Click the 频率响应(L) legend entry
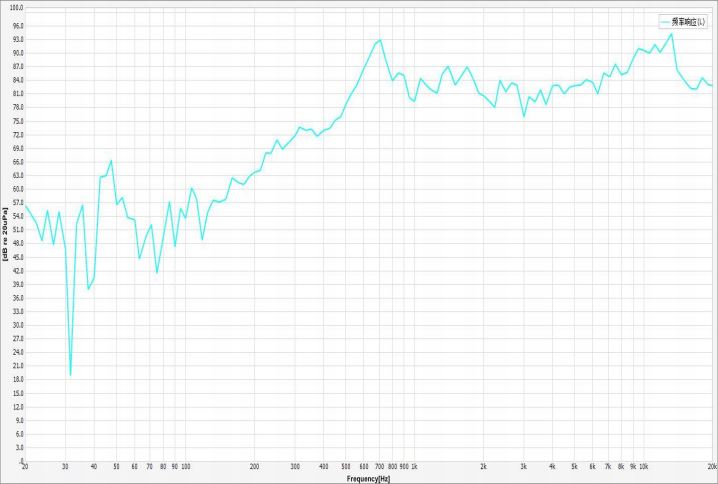This screenshot has width=718, height=484. (x=683, y=22)
